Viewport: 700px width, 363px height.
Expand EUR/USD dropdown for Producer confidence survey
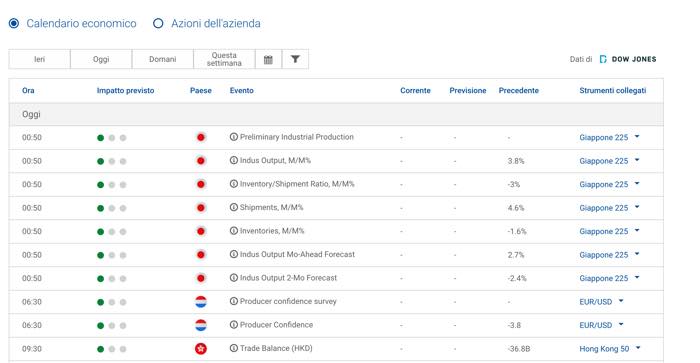[621, 301]
